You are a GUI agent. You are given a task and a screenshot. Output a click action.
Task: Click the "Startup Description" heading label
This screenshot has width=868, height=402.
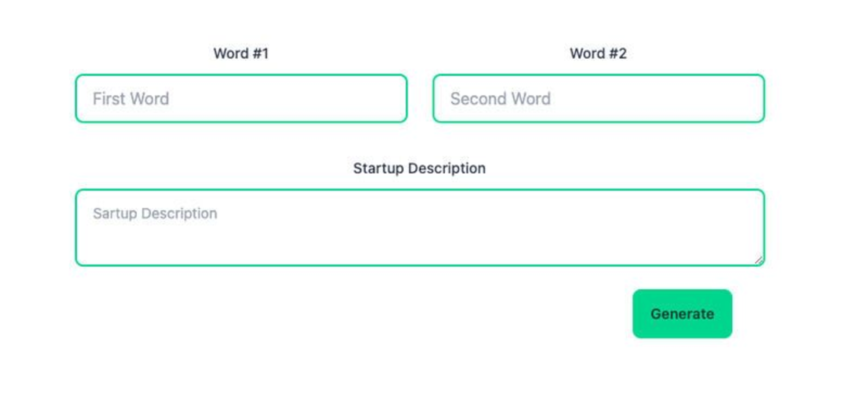tap(419, 168)
